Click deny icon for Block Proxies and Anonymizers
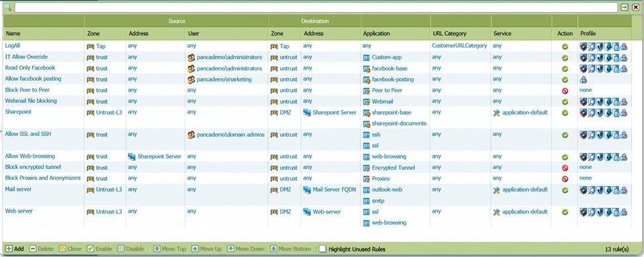The height and width of the screenshot is (257, 644). click(x=564, y=179)
